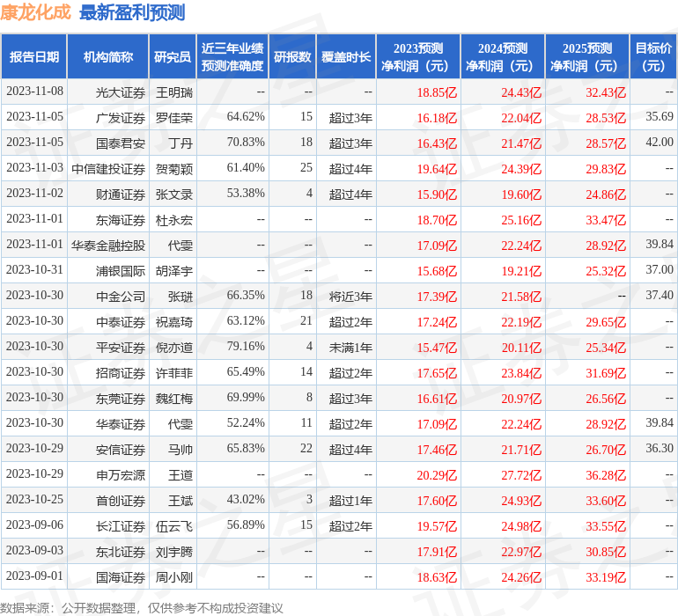The height and width of the screenshot is (616, 678).
Task: Click researcher name 丁丹
Action: coord(181,143)
